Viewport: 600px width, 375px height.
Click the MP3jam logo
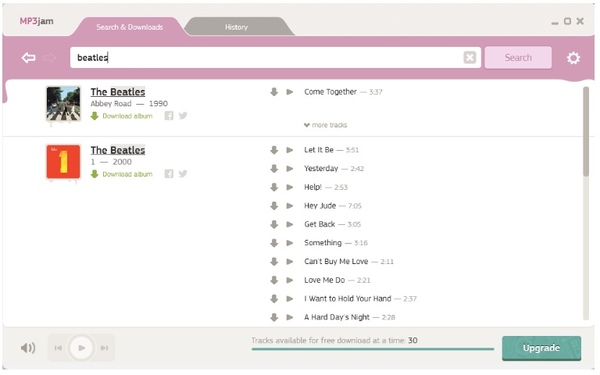click(37, 21)
